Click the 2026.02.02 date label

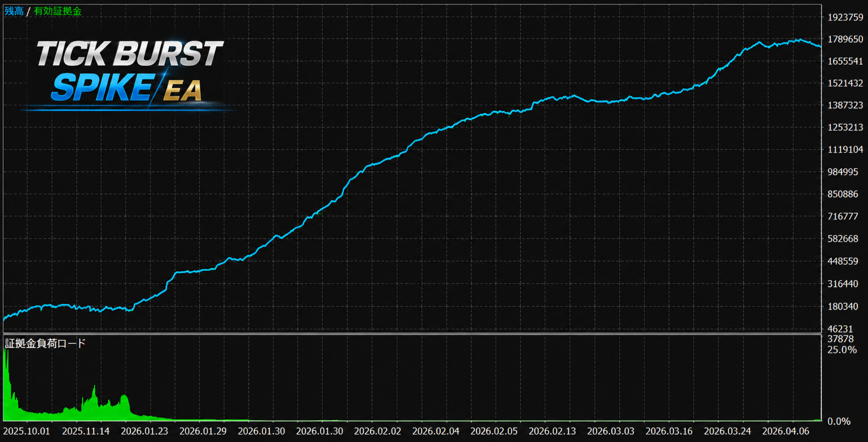tap(378, 431)
